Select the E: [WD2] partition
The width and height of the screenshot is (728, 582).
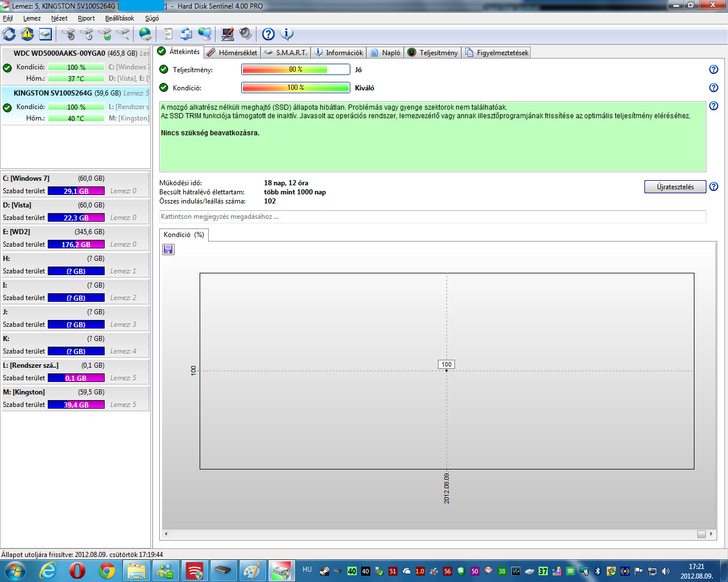[x=75, y=238]
